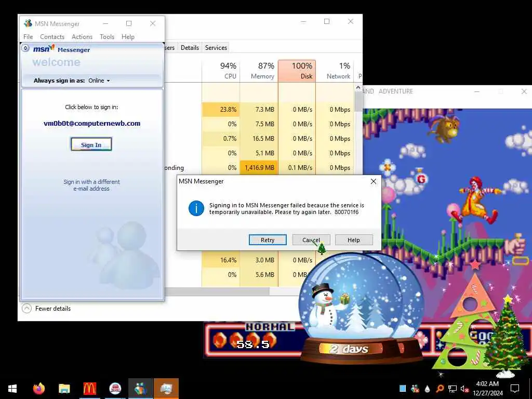The height and width of the screenshot is (399, 532).
Task: Select the 16.4% CPU cell
Action: tap(221, 260)
